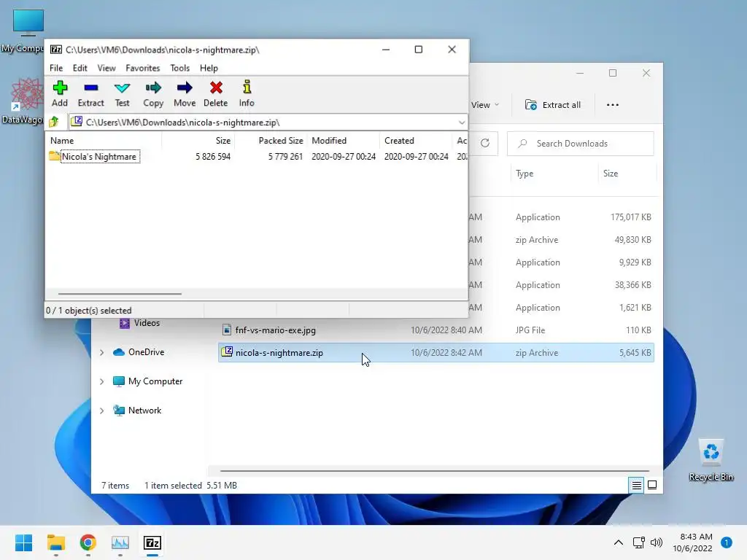Open the File menu in 7-Zip
Viewport: 747px width, 560px height.
click(x=55, y=68)
